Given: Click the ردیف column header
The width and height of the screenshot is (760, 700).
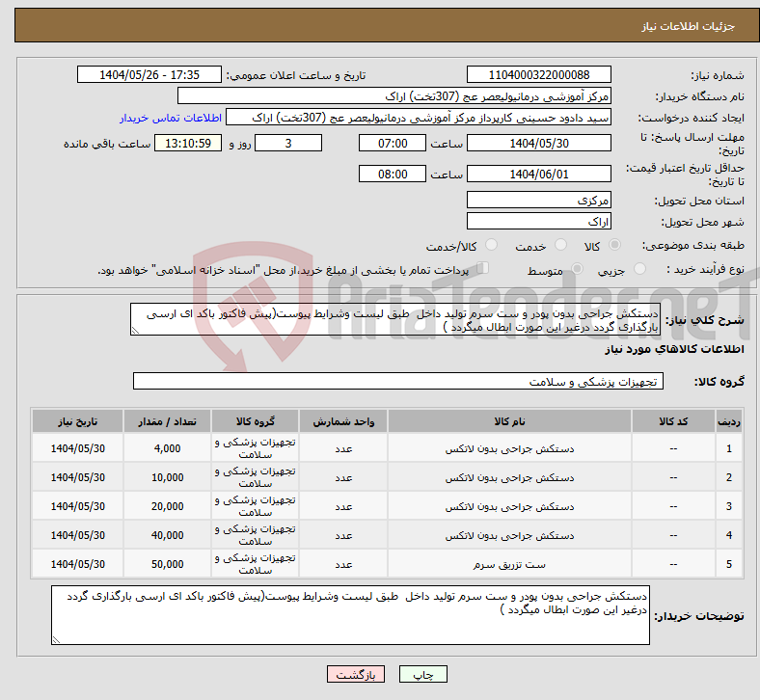Looking at the screenshot, I should click(x=728, y=421).
